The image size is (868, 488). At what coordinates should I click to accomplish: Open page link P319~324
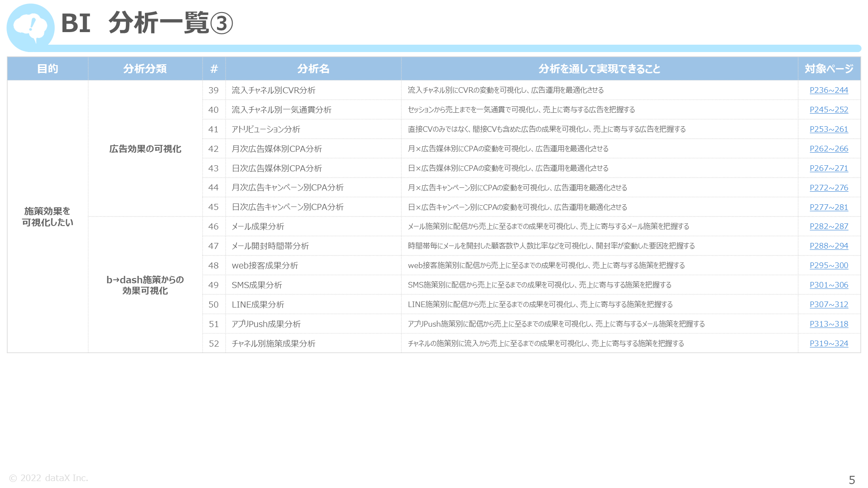(829, 344)
